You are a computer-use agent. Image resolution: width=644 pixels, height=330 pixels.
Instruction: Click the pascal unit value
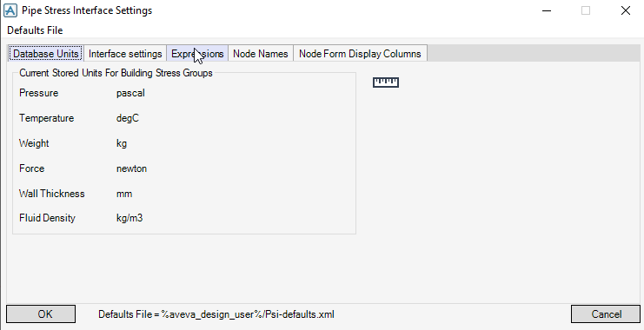pyautogui.click(x=130, y=93)
